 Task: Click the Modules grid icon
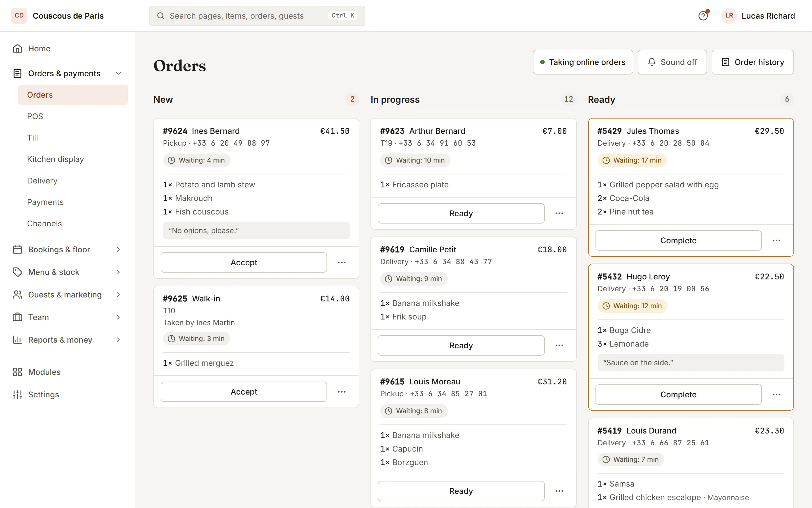(17, 372)
